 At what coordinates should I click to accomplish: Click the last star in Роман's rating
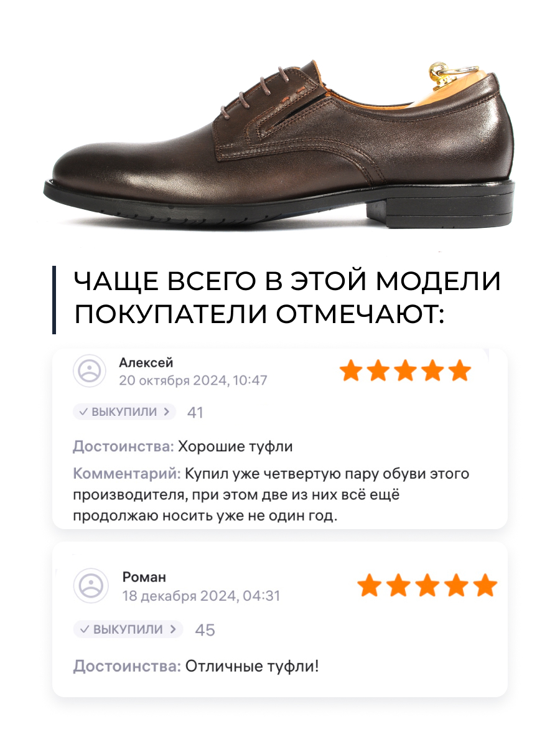tap(485, 586)
